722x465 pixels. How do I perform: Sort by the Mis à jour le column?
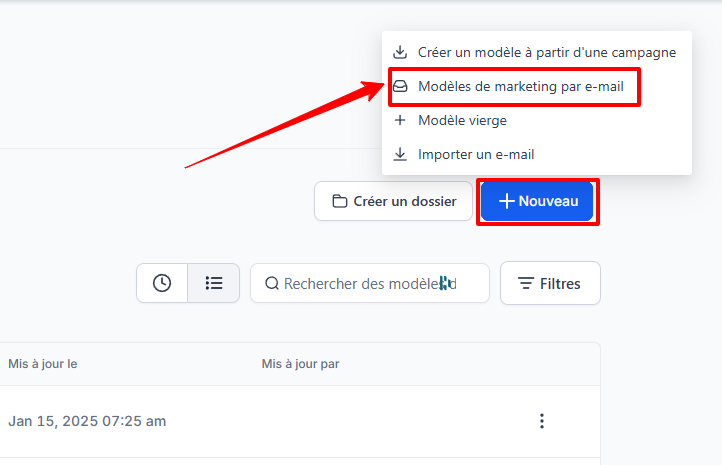pos(43,364)
